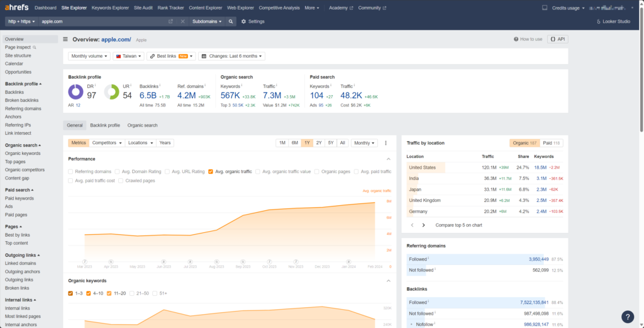Click the Ahrefs logo

point(16,8)
